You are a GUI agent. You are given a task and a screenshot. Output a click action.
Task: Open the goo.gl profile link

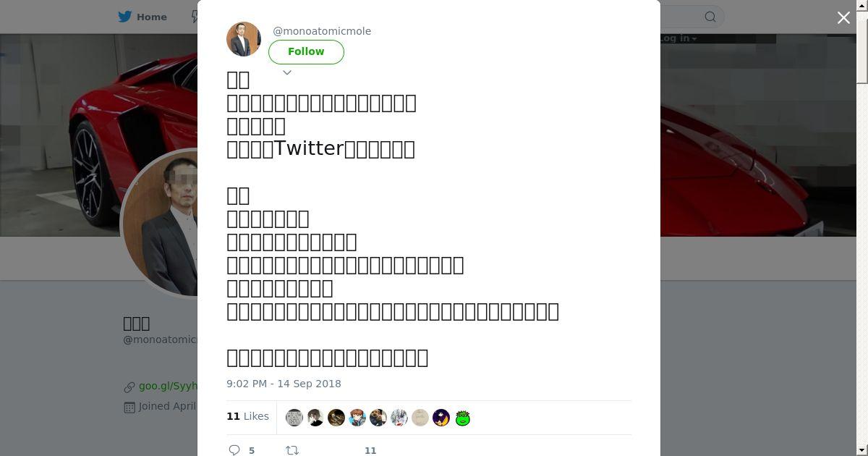click(168, 387)
